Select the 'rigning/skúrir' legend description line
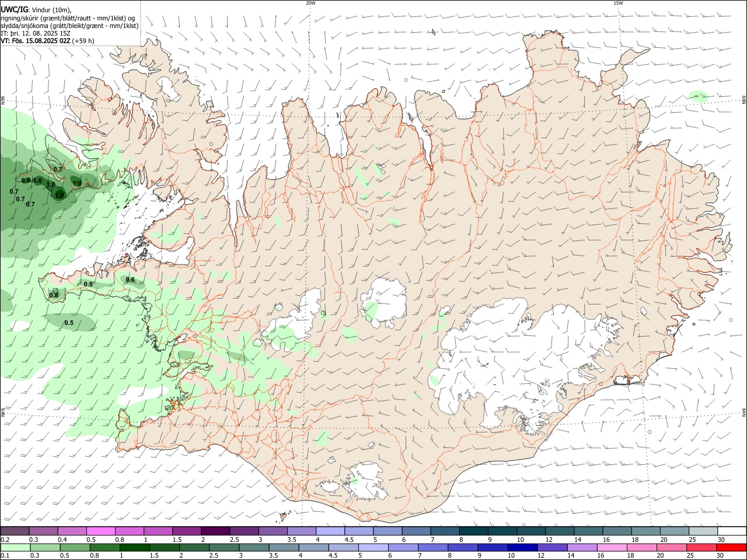Screen dimensions: 747x560 pyautogui.click(x=68, y=18)
